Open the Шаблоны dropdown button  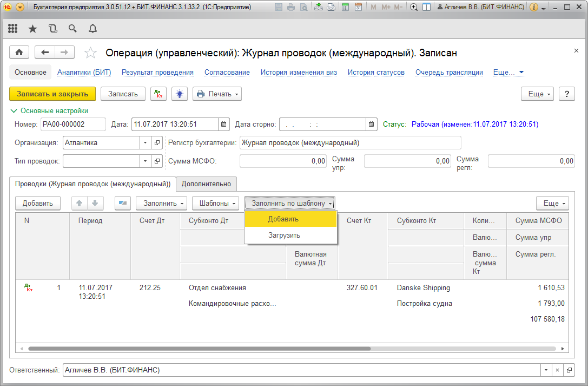coord(215,203)
